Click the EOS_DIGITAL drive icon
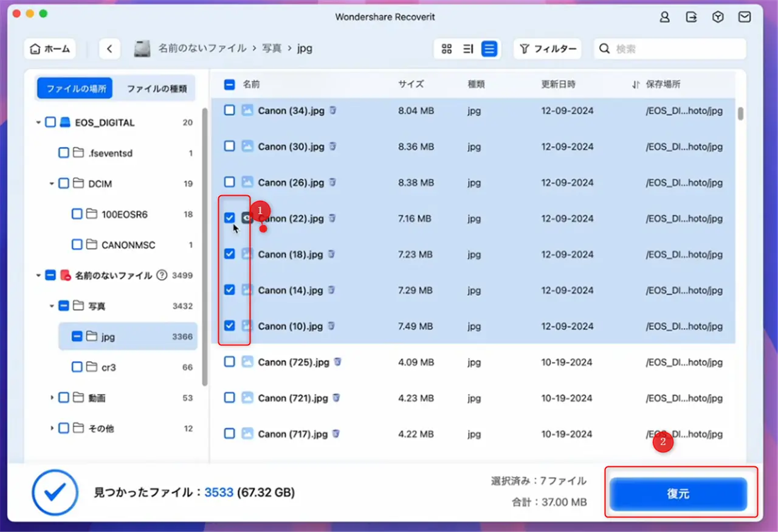778x532 pixels. 66,122
